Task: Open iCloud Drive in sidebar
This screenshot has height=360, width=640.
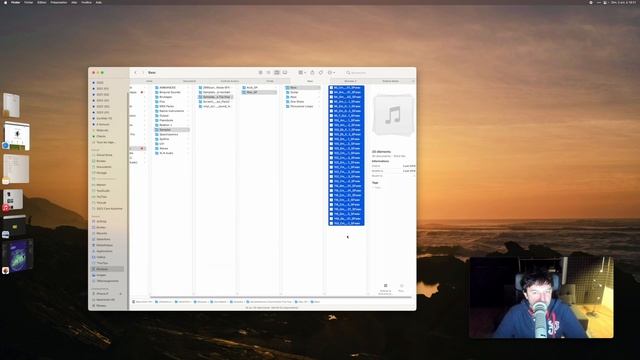Action: (104, 155)
